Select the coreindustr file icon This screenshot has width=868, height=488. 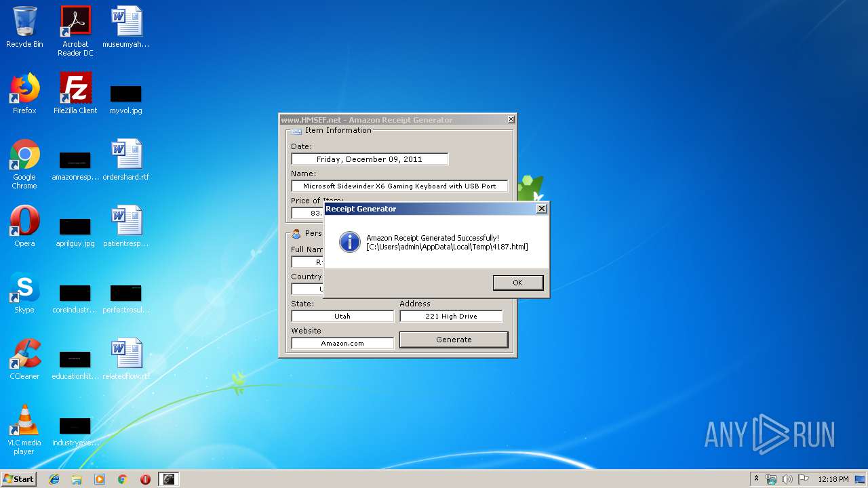[75, 299]
